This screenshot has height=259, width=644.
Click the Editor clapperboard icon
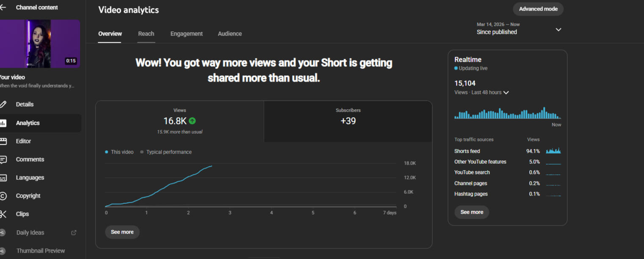pyautogui.click(x=3, y=141)
